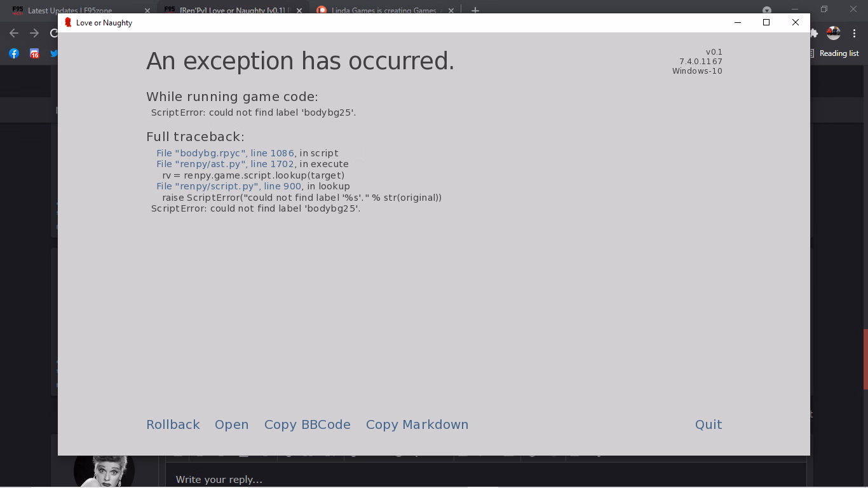Open the bodybg.rpyc line 1086 link
The height and width of the screenshot is (488, 868).
226,153
